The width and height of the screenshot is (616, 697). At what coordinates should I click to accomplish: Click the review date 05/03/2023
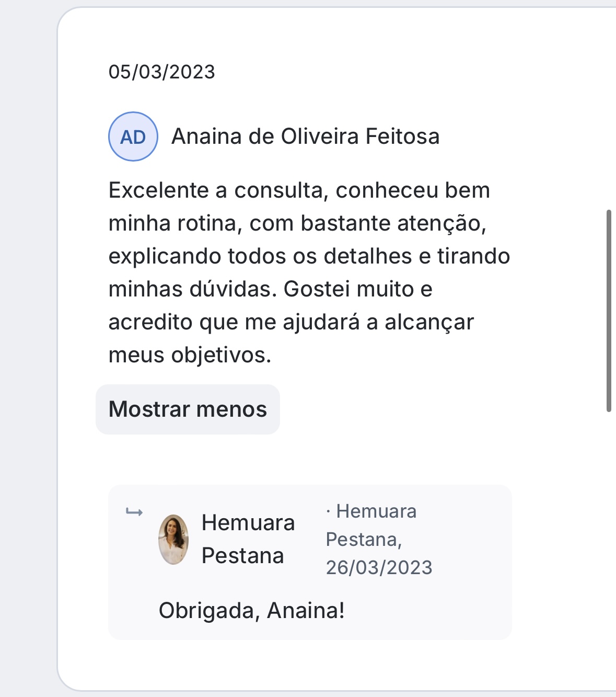pyautogui.click(x=162, y=72)
